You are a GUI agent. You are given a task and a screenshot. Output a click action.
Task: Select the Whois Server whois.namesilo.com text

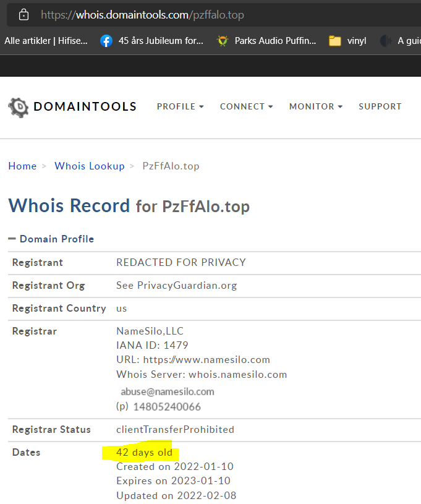tap(202, 375)
